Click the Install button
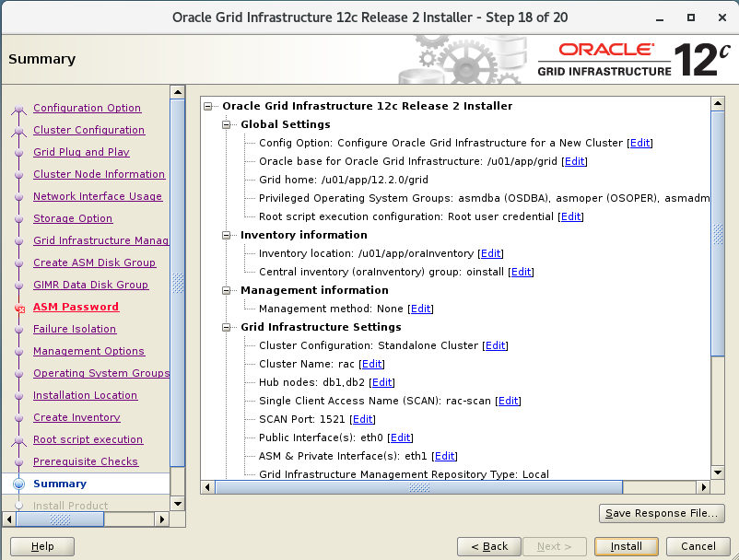739x560 pixels. 627,546
